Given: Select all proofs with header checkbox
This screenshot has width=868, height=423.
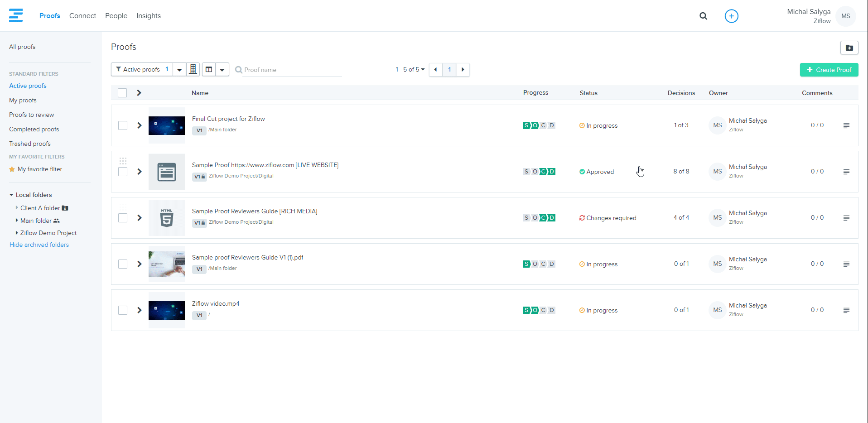Looking at the screenshot, I should point(122,93).
